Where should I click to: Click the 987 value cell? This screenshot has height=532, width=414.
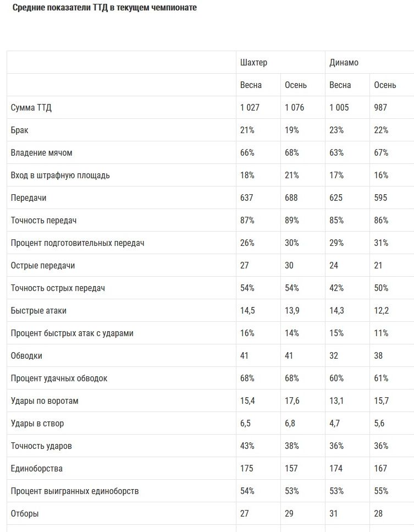[380, 108]
